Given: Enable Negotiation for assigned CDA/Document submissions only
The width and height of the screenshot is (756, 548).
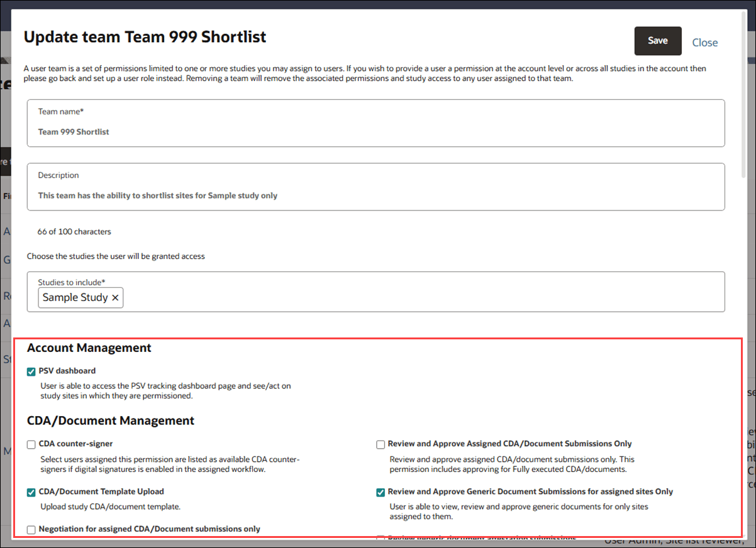Looking at the screenshot, I should (31, 529).
